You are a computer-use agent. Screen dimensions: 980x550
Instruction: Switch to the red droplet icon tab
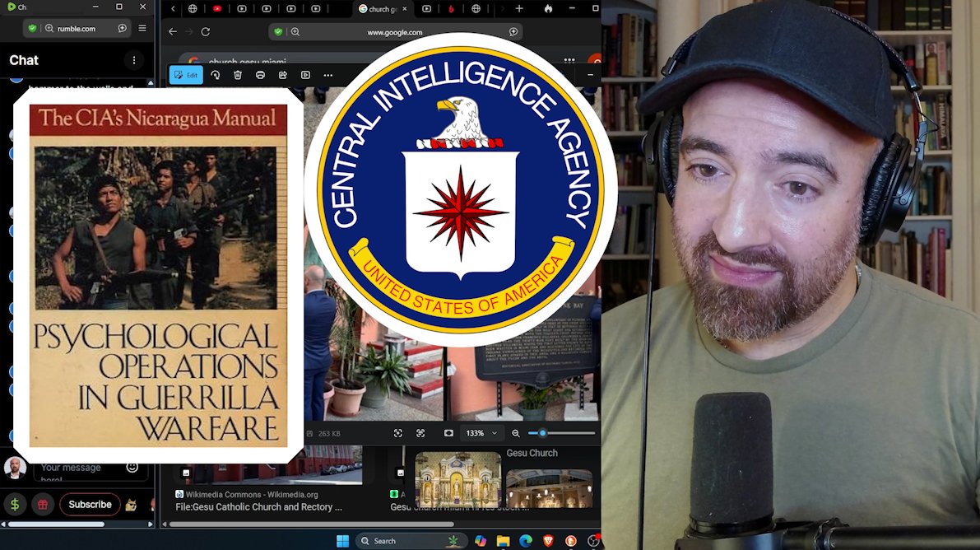pyautogui.click(x=451, y=9)
